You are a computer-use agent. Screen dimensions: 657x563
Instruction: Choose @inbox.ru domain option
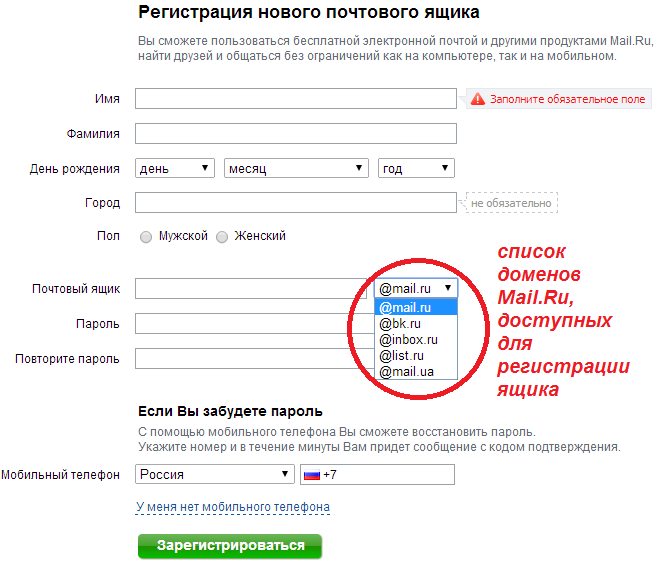point(416,339)
